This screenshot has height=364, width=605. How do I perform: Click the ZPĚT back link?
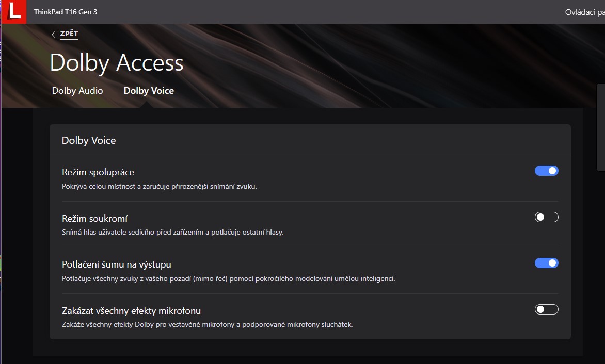click(x=69, y=34)
